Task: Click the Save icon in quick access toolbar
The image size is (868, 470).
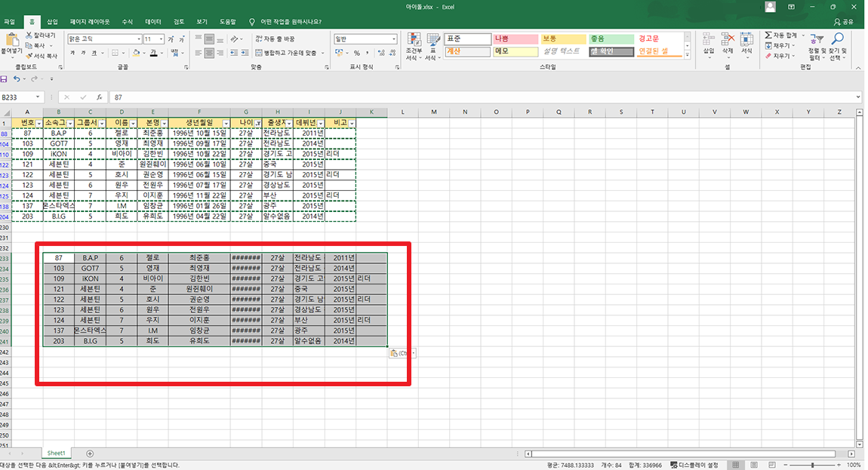Action: (4, 79)
